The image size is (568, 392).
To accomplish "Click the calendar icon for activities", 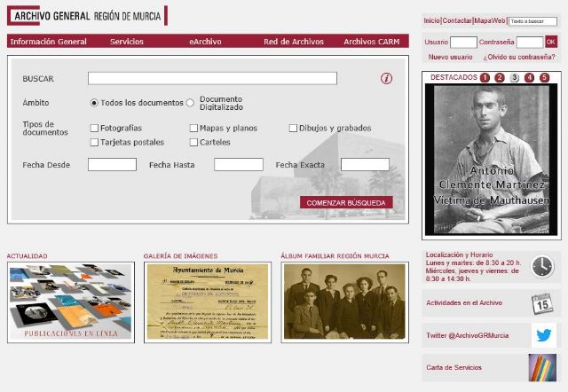I will pos(542,303).
